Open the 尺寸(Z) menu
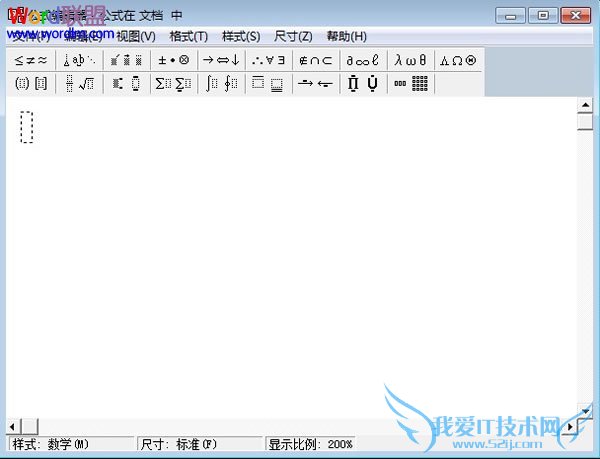The width and height of the screenshot is (600, 459). 293,37
